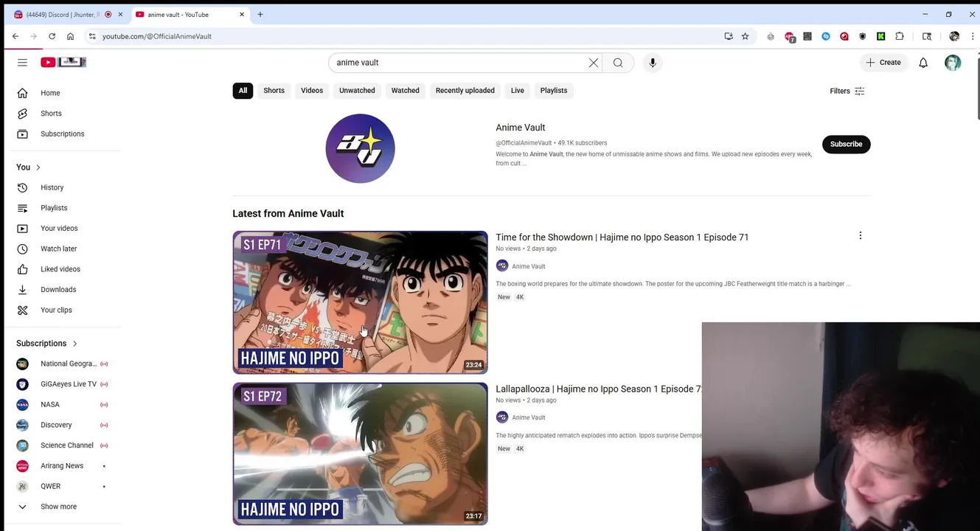This screenshot has height=531, width=980.
Task: Click the magnifier search button
Action: (x=618, y=63)
